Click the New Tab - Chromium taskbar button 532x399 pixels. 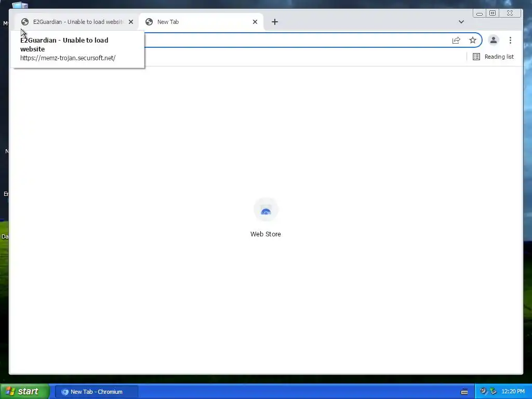(96, 392)
